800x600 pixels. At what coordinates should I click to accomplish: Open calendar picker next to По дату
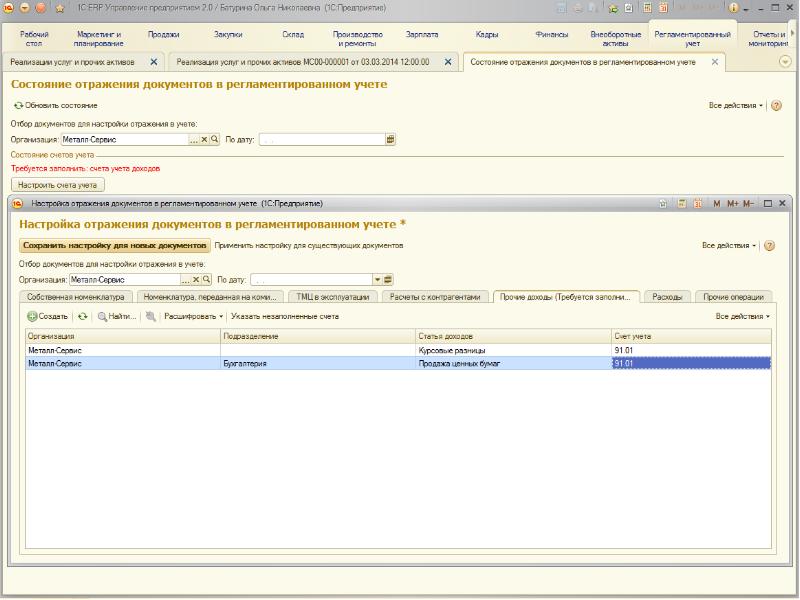point(390,140)
